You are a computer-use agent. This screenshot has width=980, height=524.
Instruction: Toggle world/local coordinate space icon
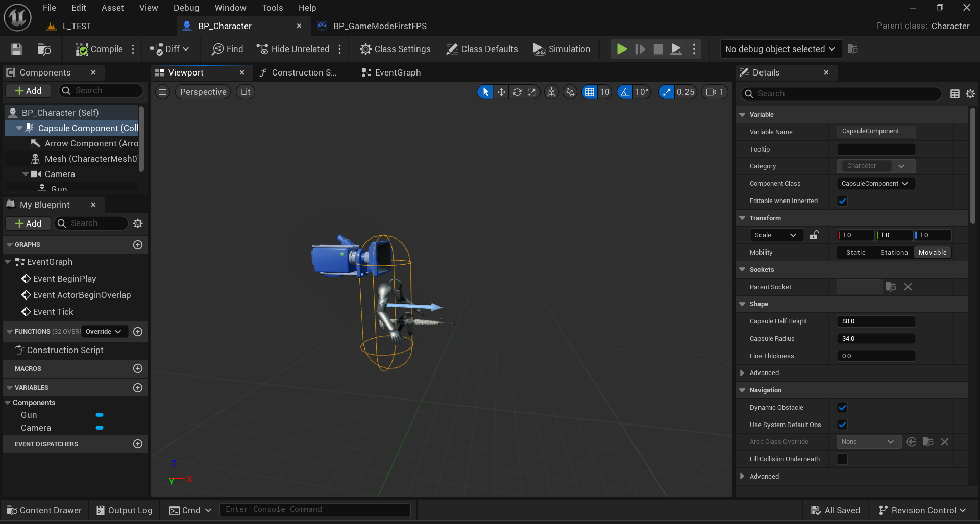tap(551, 92)
